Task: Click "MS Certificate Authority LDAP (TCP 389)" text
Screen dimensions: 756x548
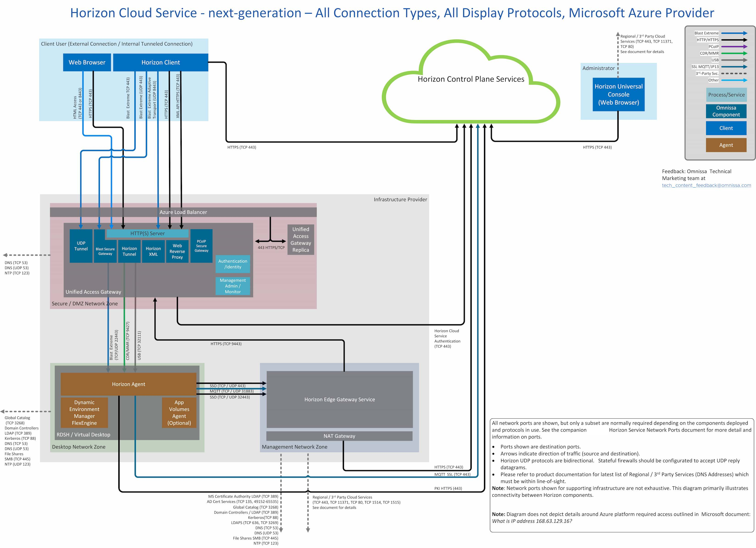Action: (x=243, y=496)
